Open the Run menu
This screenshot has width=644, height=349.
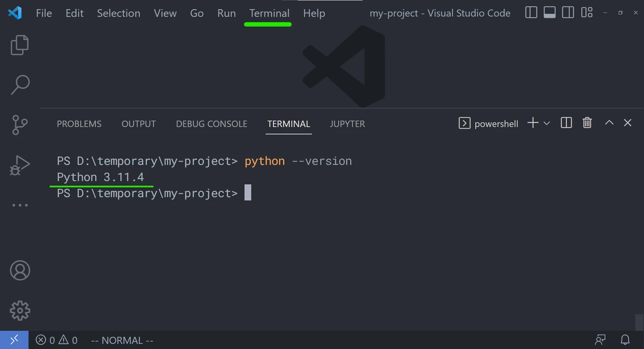click(x=226, y=13)
